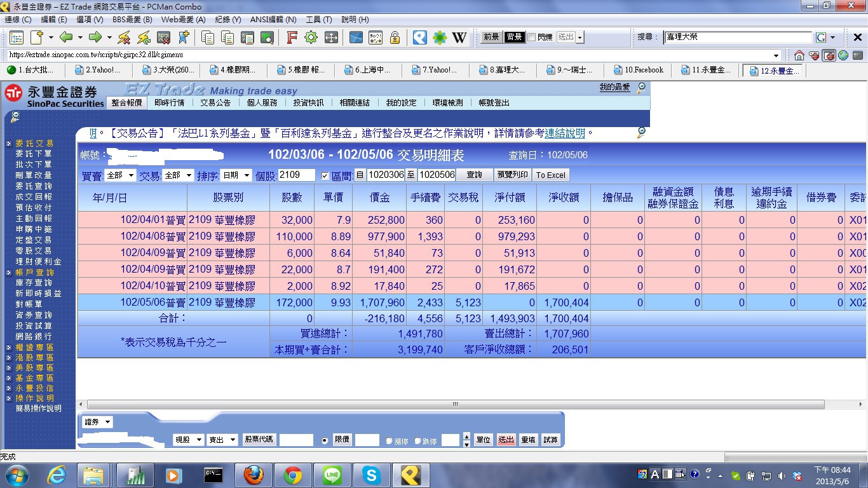Click the globe icon beside address bar

click(x=844, y=55)
